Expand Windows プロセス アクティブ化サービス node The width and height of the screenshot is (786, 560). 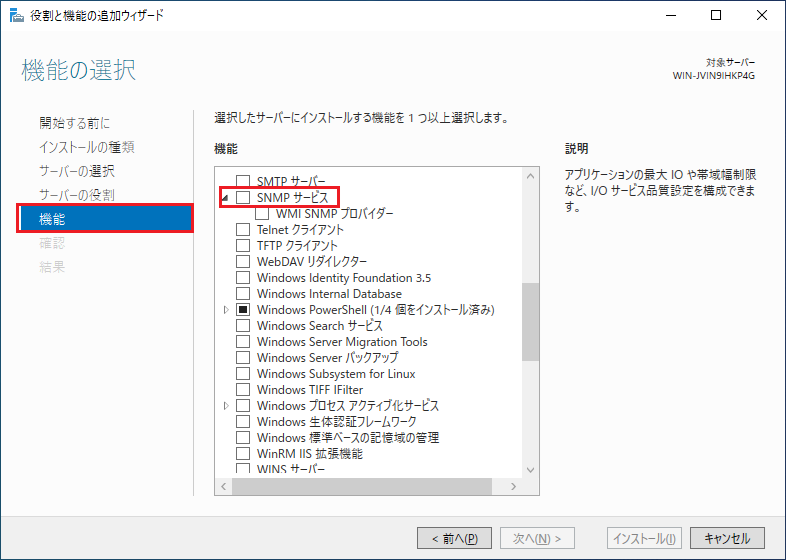(226, 406)
